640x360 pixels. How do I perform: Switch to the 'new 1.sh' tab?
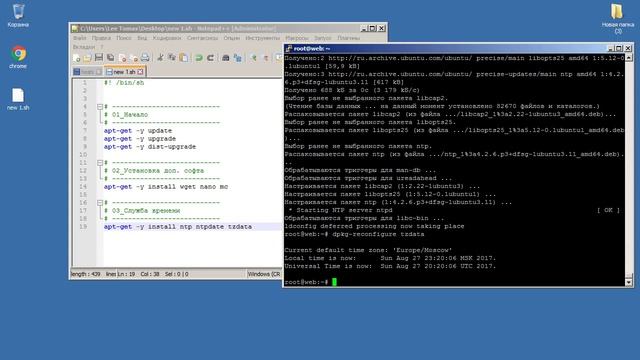click(124, 72)
